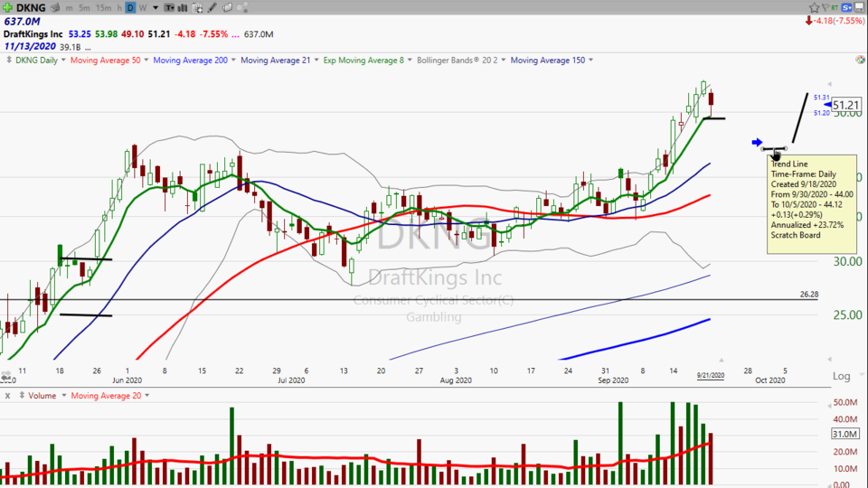Screen dimensions: 868x488
Task: Select the 5m time frame
Action: coord(84,7)
